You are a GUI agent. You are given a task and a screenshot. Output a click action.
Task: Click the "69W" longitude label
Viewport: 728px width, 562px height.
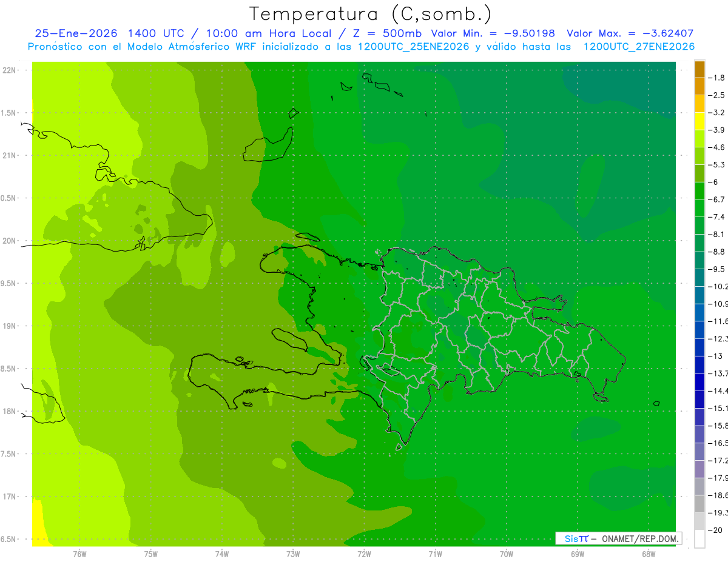pyautogui.click(x=578, y=553)
